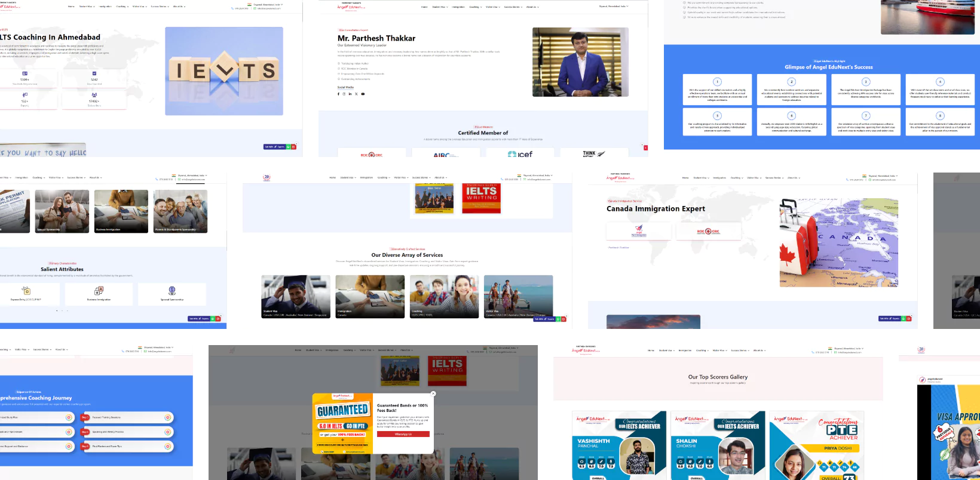
Task: Click Home menu on Parthesh Thakkar page
Action: 424,7
